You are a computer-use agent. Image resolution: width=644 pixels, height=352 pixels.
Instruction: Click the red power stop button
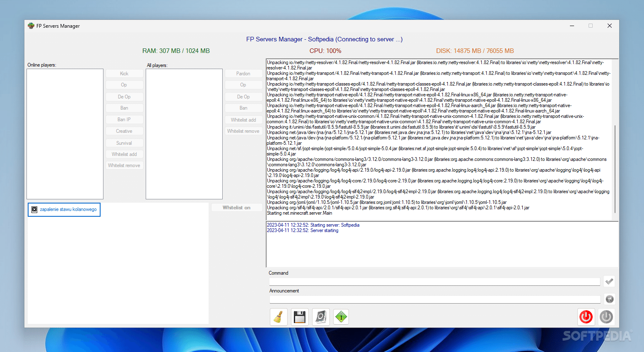[x=586, y=317]
